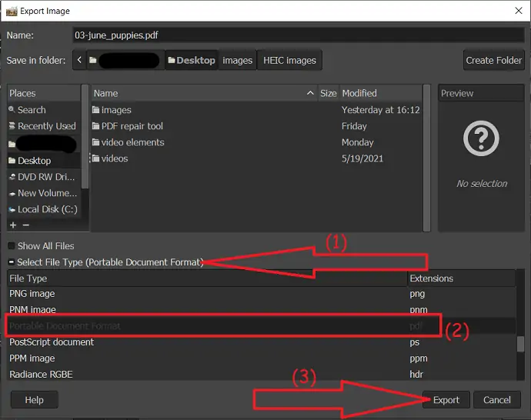
Task: Select the video elements folder
Action: (x=257, y=142)
